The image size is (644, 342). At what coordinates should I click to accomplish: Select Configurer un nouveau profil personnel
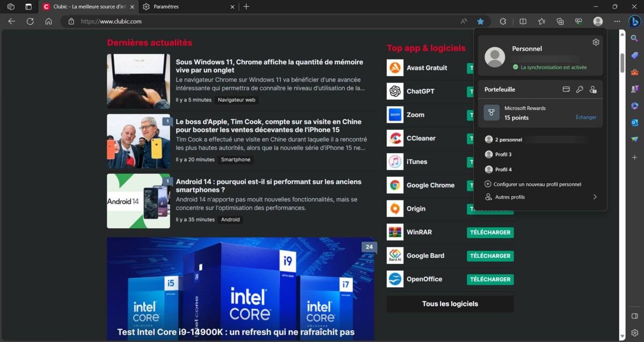click(541, 184)
